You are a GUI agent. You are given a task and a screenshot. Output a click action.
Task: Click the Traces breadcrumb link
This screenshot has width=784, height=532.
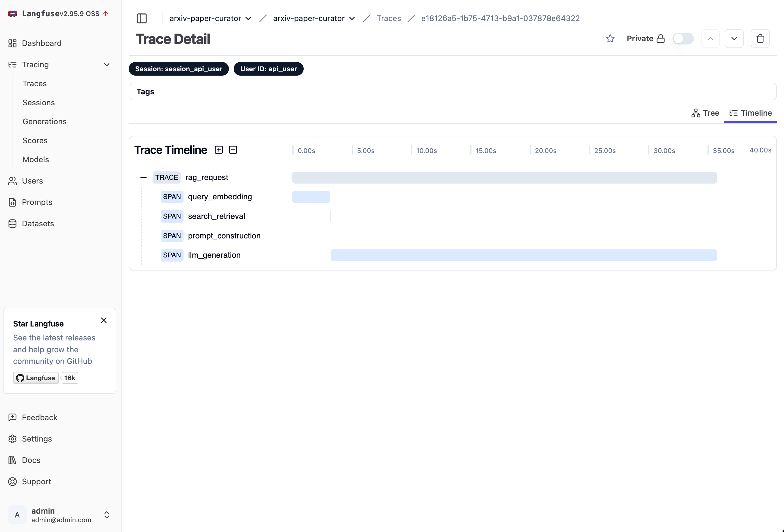point(389,18)
